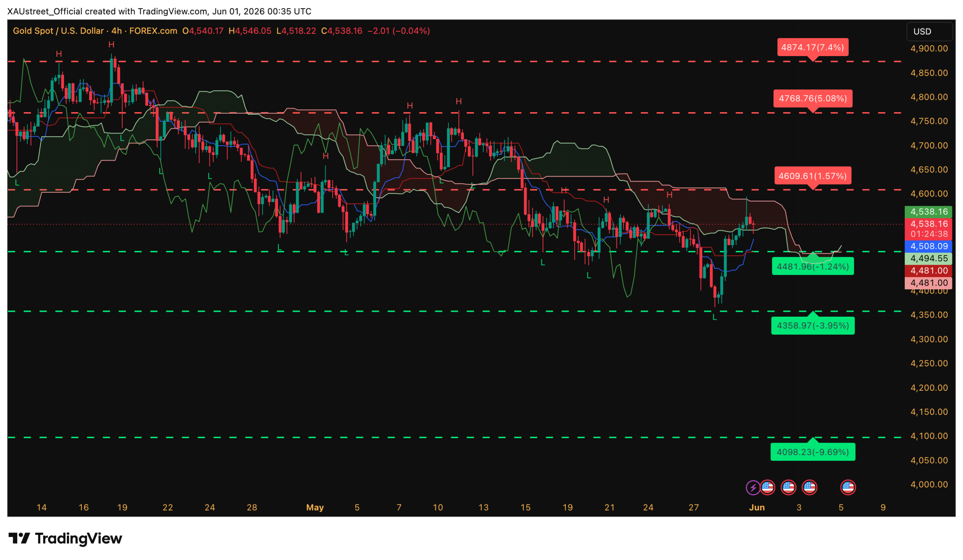This screenshot has width=963, height=560.
Task: Click the 4,100.00 price axis label
Action: point(929,436)
